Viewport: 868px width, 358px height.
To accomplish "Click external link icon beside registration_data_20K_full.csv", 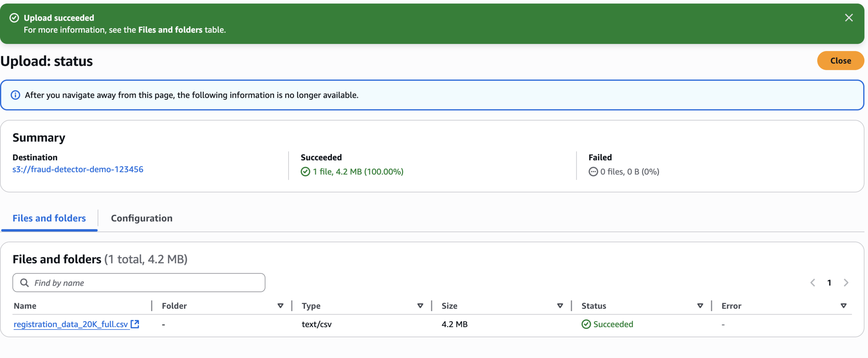I will click(135, 324).
